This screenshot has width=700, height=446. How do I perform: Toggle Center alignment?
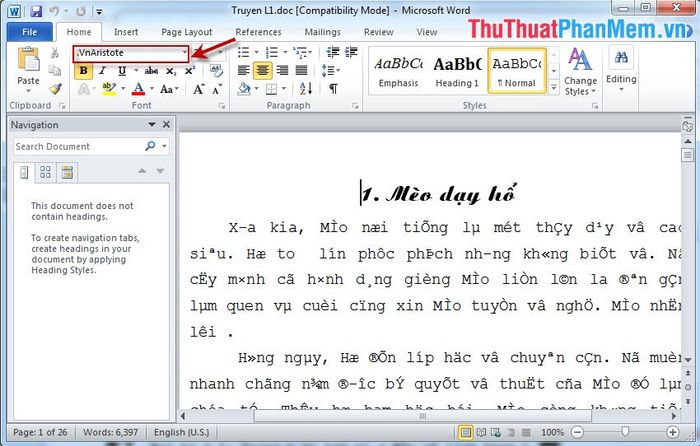pos(262,71)
